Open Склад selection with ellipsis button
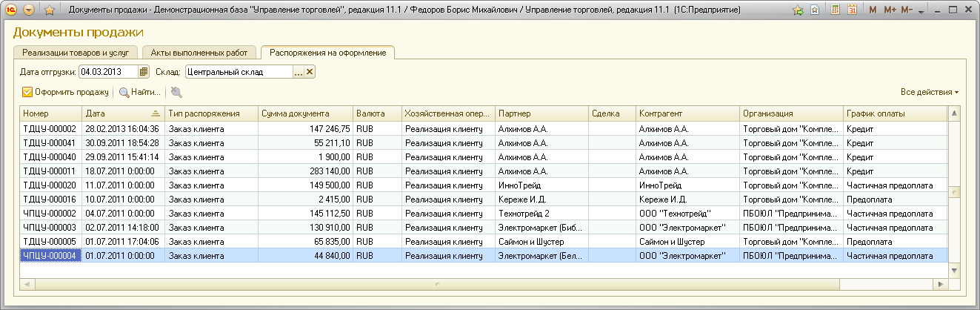Screen dimensions: 980x310 click(299, 72)
